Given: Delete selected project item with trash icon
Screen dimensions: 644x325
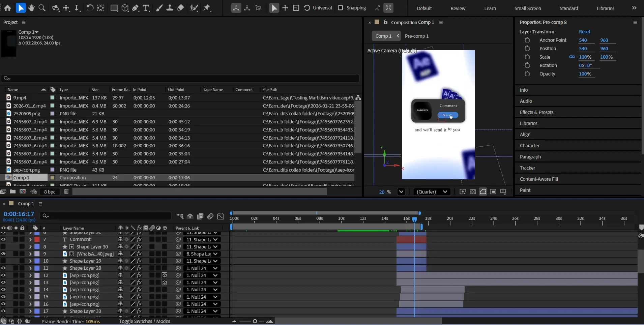Looking at the screenshot, I should (x=66, y=191).
